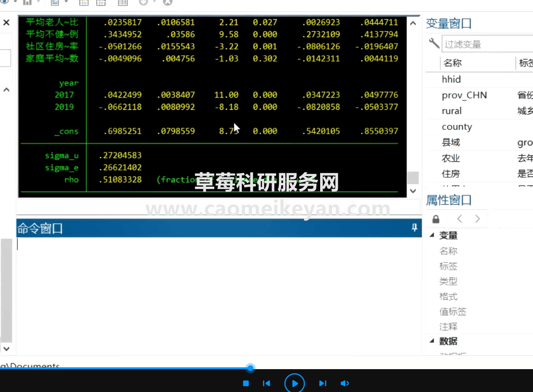This screenshot has height=392, width=533.
Task: Go to previous variable in properties
Action: pyautogui.click(x=460, y=219)
